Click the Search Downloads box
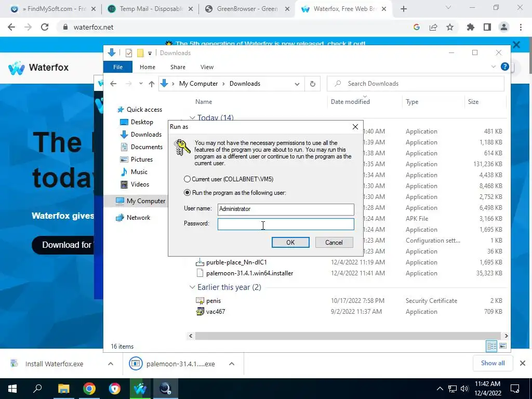The height and width of the screenshot is (399, 532). [416, 84]
